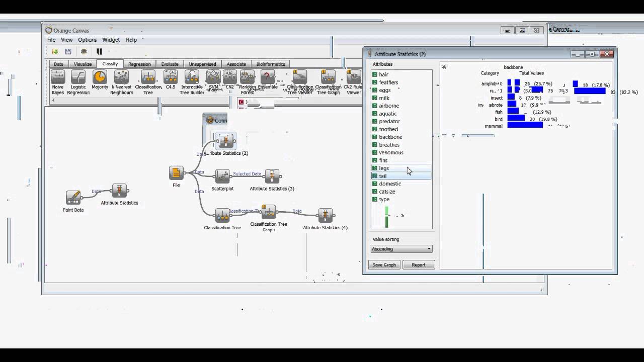Switch to the Regression tab
The height and width of the screenshot is (362, 644).
(139, 64)
